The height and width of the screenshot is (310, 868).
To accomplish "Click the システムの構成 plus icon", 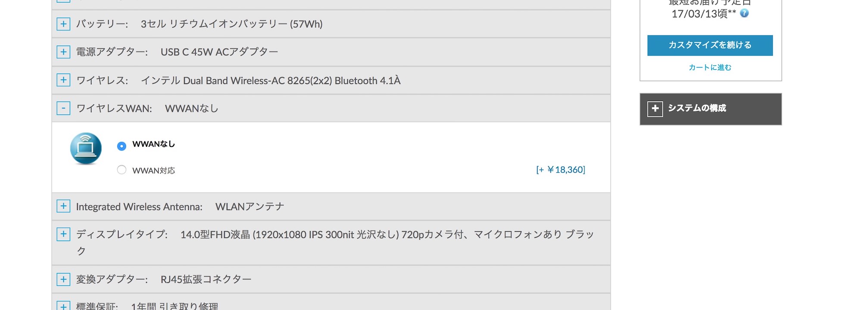I will pyautogui.click(x=655, y=108).
